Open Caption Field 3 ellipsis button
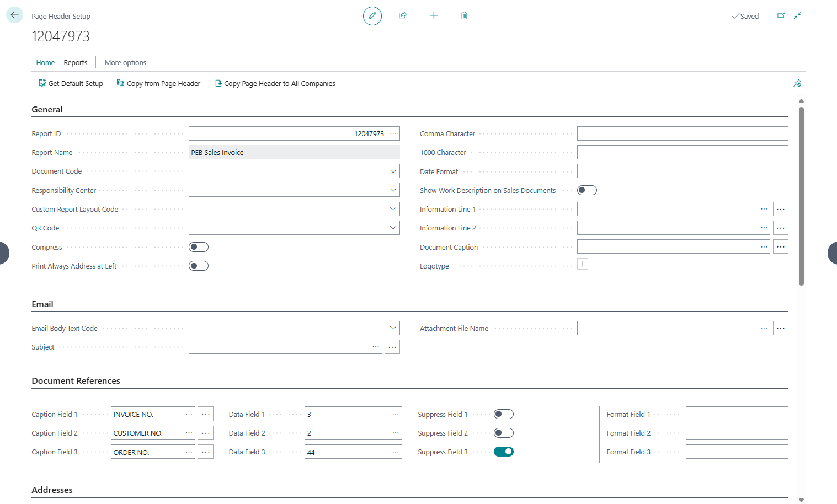This screenshot has height=504, width=837. (206, 452)
